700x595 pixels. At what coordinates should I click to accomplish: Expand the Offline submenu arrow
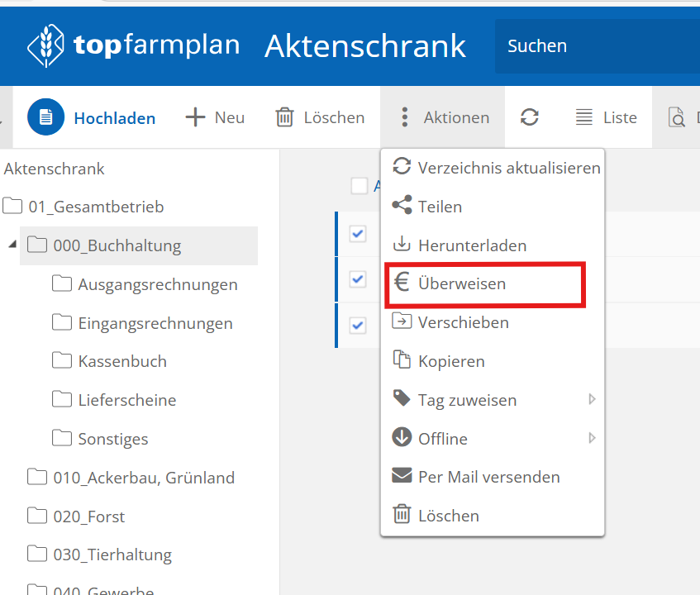[592, 438]
